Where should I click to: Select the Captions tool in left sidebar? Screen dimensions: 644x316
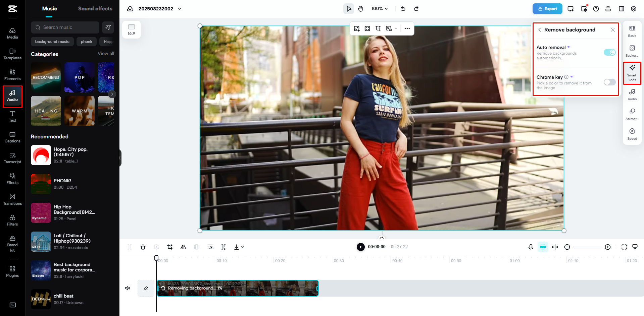pos(12,137)
